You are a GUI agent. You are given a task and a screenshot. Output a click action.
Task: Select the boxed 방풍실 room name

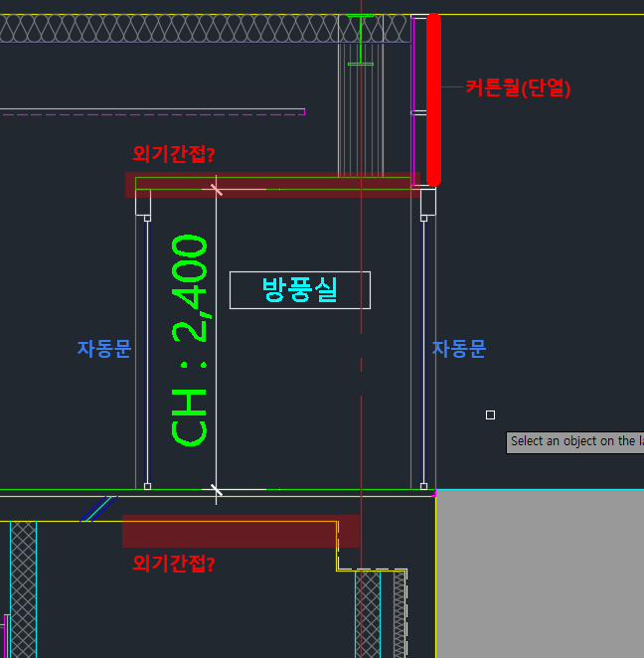tap(299, 289)
